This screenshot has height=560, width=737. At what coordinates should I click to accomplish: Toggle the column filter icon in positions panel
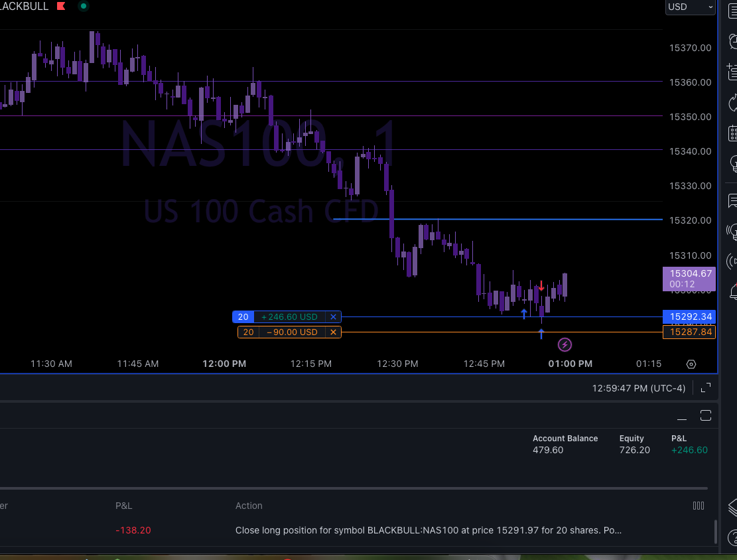pos(699,506)
